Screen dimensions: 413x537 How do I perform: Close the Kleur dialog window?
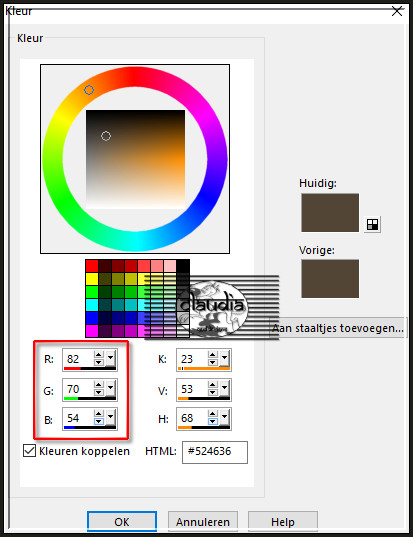coord(397,11)
